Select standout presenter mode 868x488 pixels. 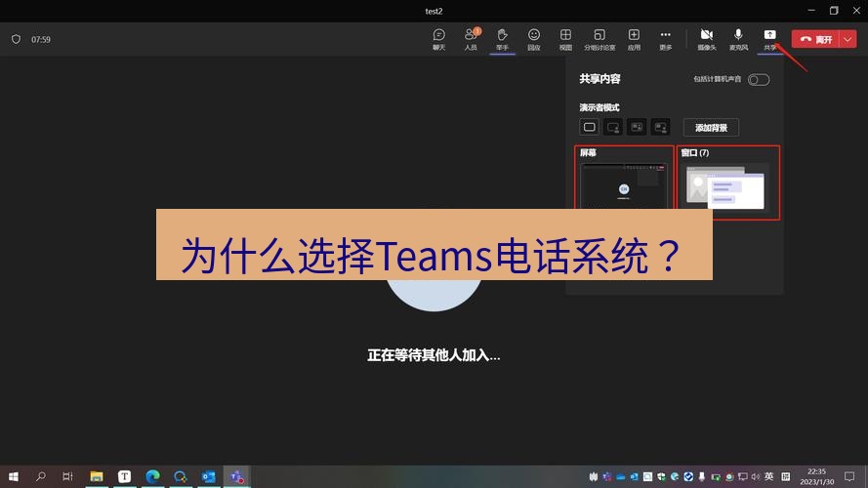pyautogui.click(x=613, y=127)
